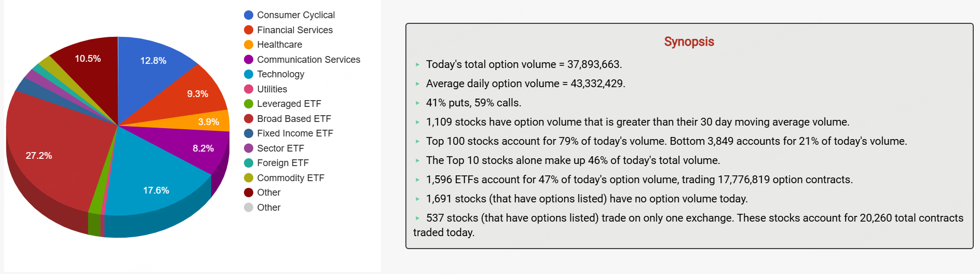Click the Communication Services legend label

point(308,60)
